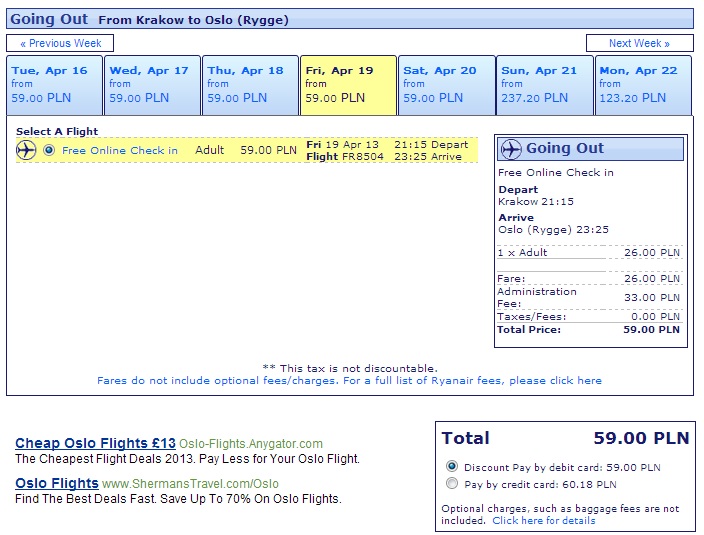This screenshot has height=535, width=704.
Task: Open Click here for details link
Action: pos(544,521)
